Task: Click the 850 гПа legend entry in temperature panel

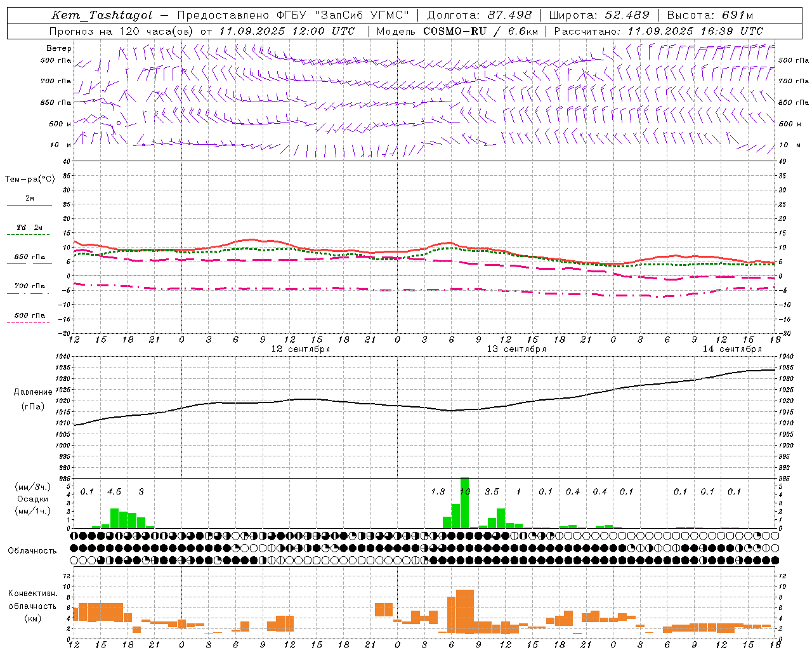Action: coord(30,257)
